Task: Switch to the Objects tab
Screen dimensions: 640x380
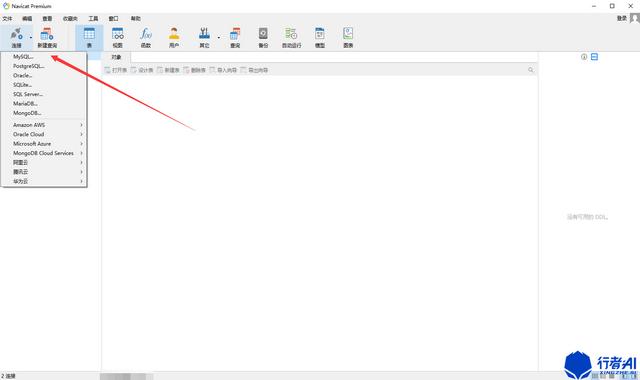Action: 116,57
